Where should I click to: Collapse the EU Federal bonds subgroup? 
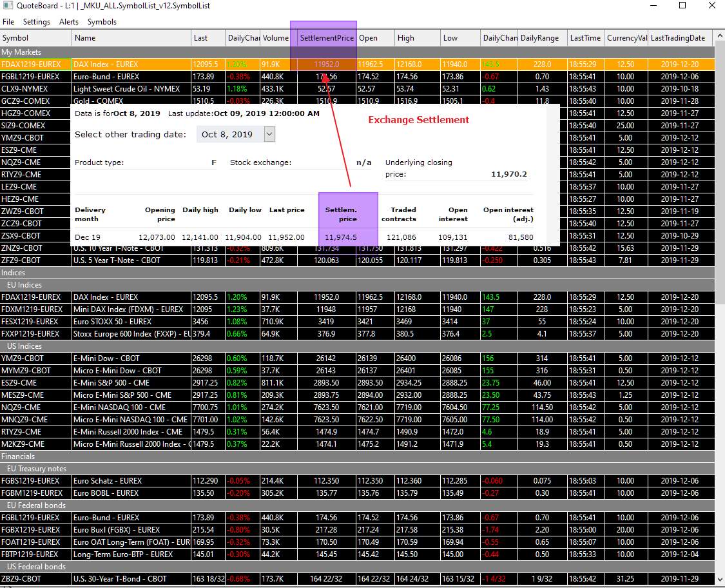358,505
